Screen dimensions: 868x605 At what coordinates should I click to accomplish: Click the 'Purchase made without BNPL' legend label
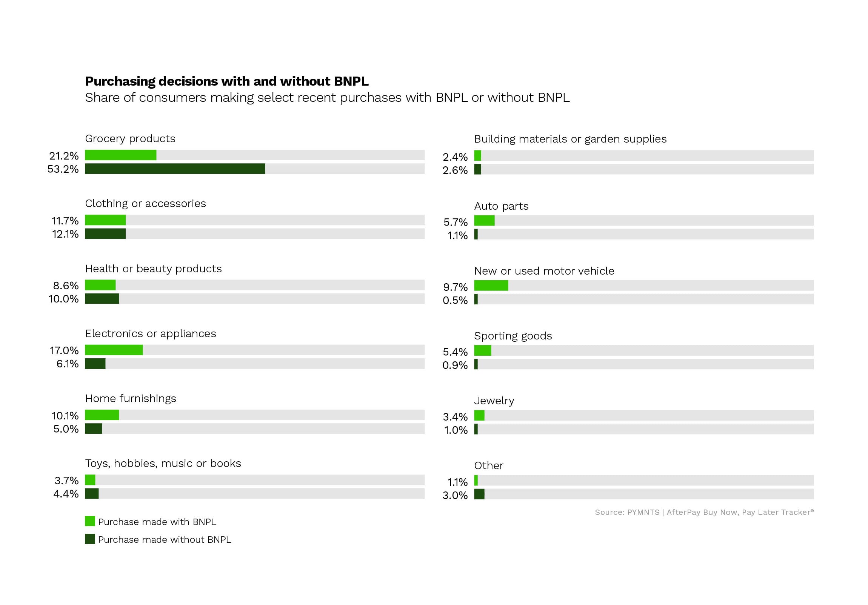point(165,539)
